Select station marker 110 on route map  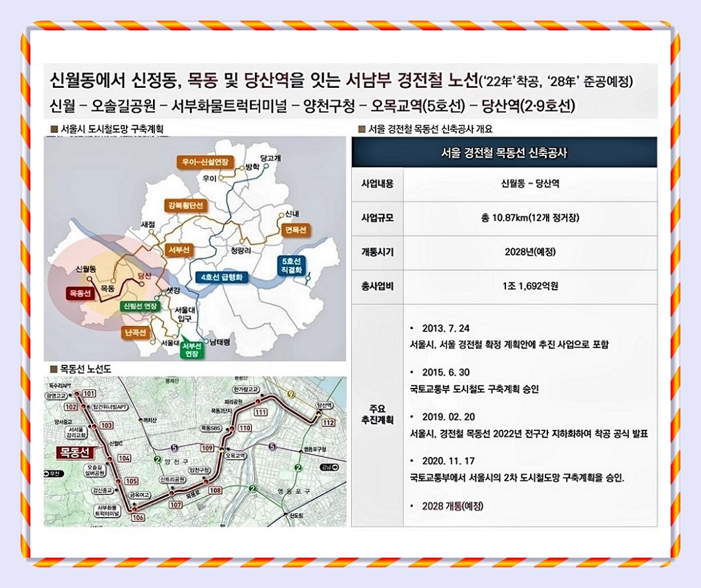[x=245, y=428]
